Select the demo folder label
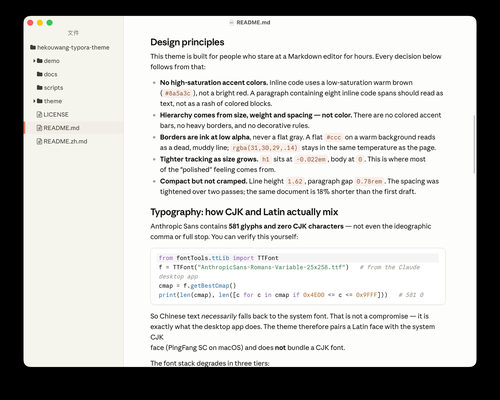The width and height of the screenshot is (500, 400). pyautogui.click(x=52, y=61)
